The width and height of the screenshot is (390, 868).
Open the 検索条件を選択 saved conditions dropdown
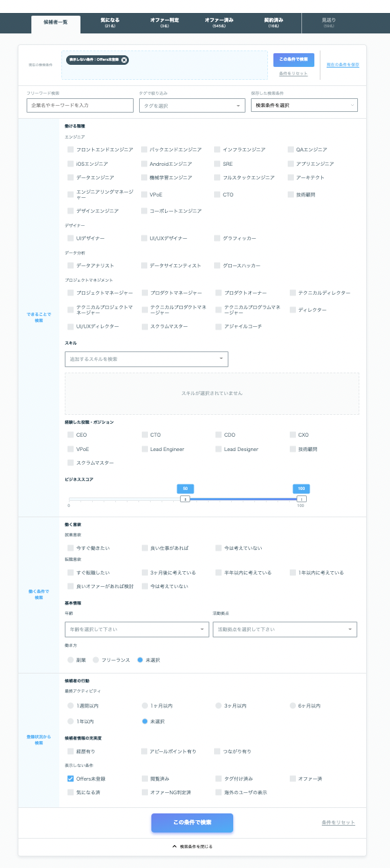coord(304,105)
